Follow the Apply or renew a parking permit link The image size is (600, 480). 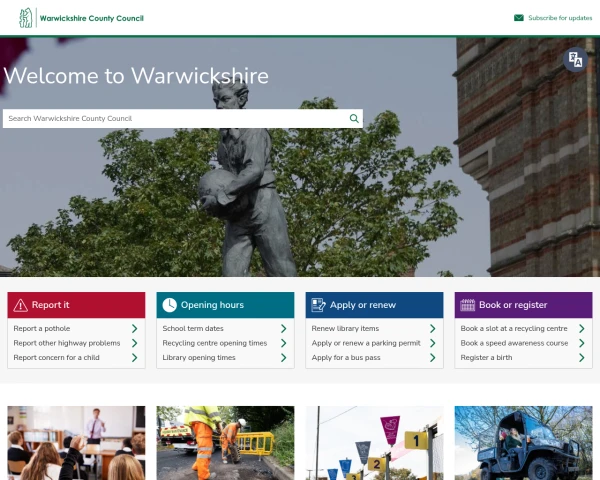click(366, 343)
